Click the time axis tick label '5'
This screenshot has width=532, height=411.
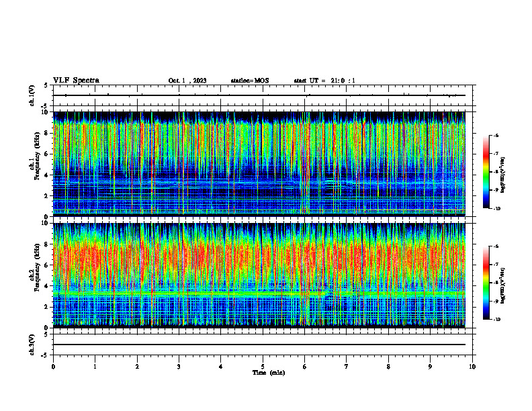[263, 367]
